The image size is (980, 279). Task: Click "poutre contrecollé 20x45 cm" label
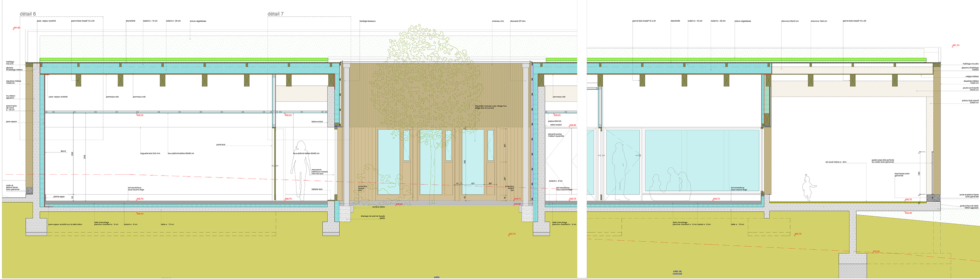point(971,89)
